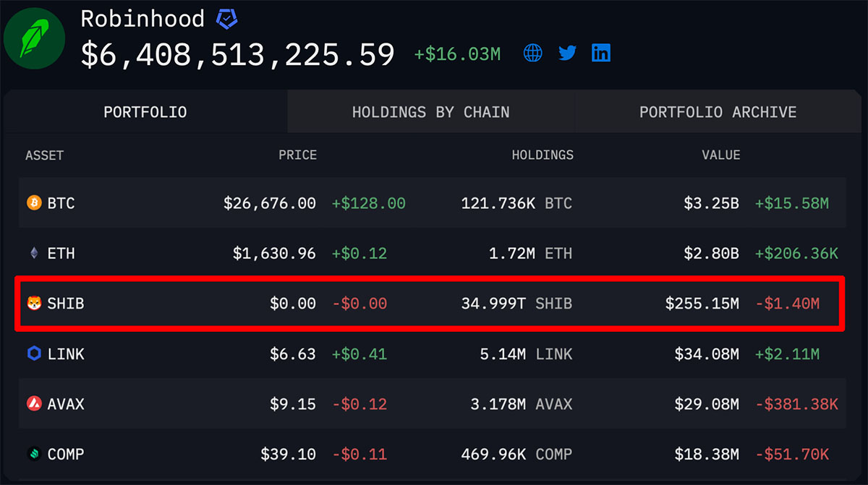The height and width of the screenshot is (485, 868).
Task: Switch to the PORTFOLIO tab
Action: (145, 112)
